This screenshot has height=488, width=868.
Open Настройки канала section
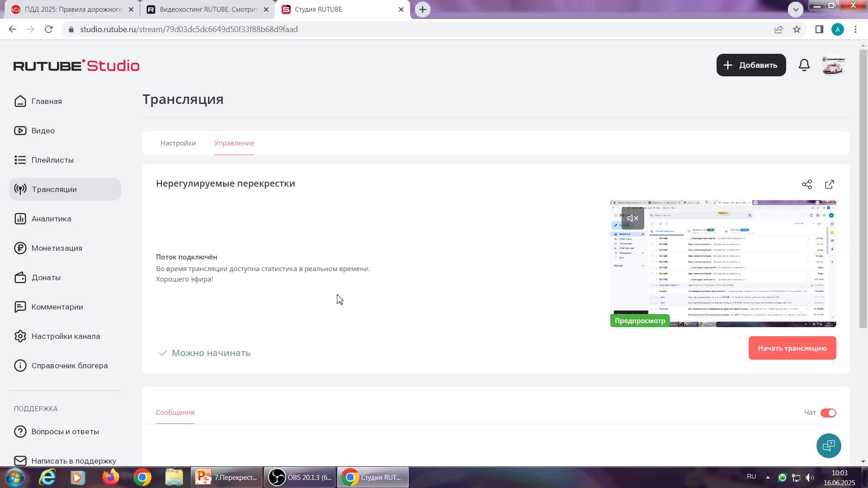pos(66,336)
